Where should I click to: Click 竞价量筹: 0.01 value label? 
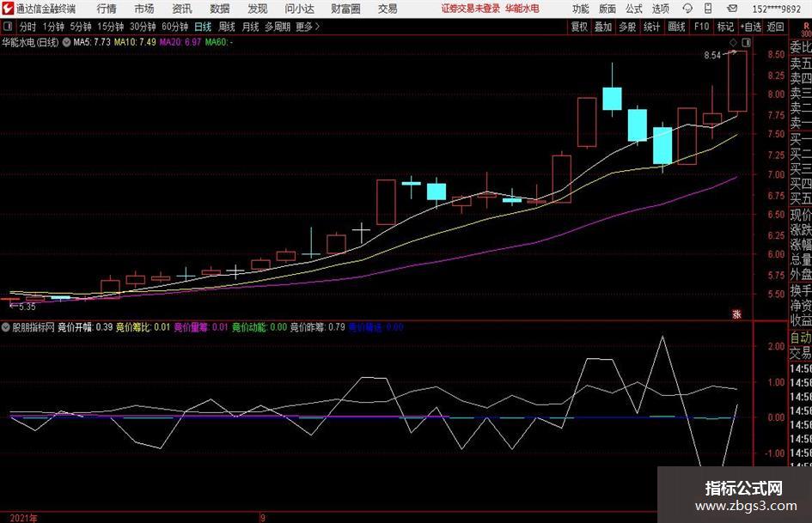200,327
